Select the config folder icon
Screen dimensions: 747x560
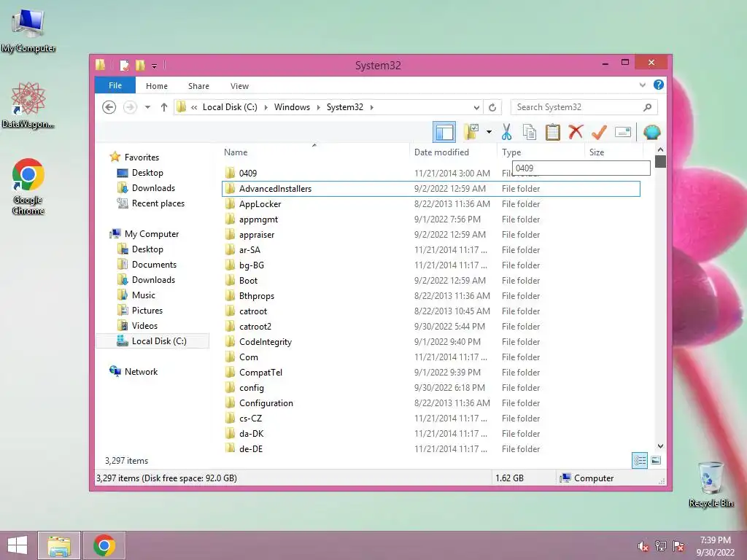(230, 387)
